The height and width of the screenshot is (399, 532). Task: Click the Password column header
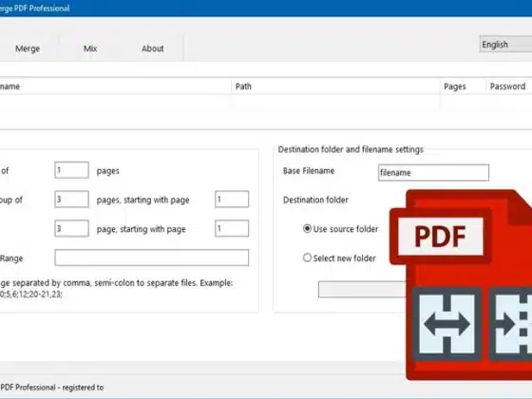(508, 86)
